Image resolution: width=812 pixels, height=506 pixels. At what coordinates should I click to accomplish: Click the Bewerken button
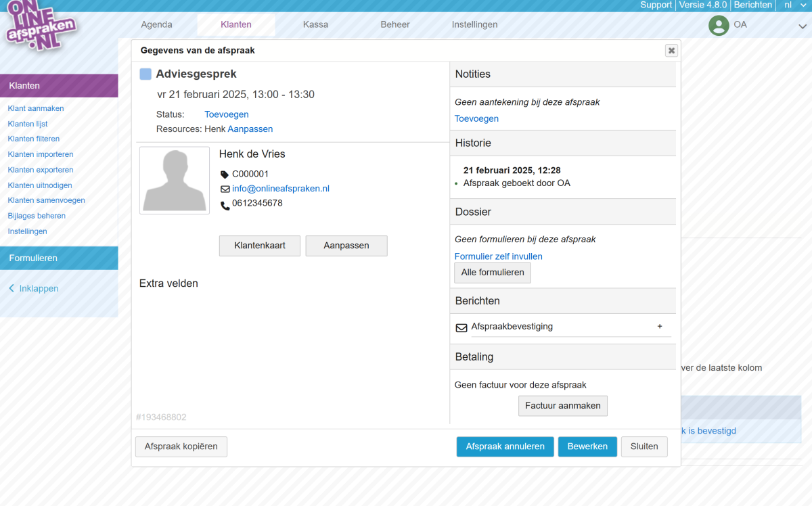point(587,447)
